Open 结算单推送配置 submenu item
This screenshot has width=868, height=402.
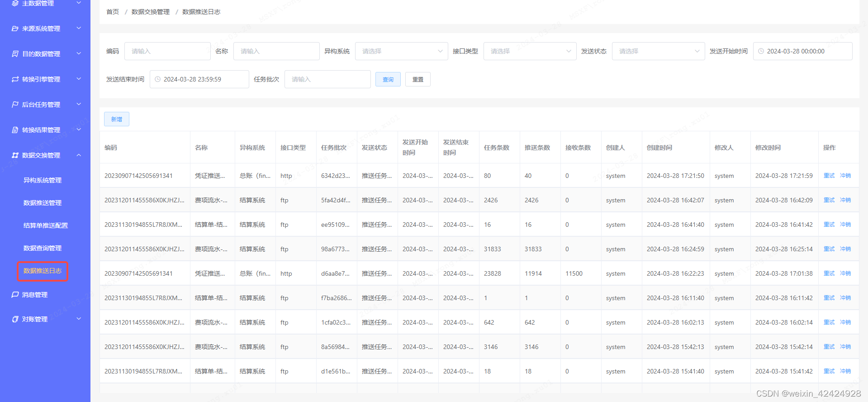point(46,225)
